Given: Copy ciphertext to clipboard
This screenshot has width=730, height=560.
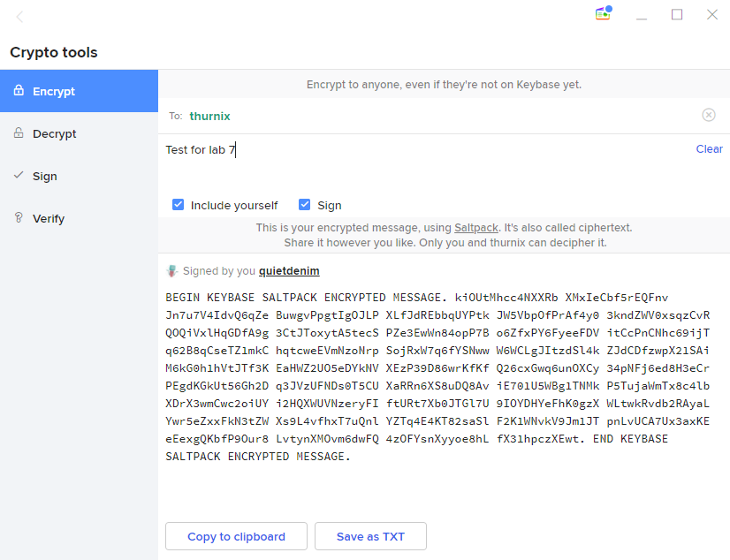Looking at the screenshot, I should coord(236,536).
